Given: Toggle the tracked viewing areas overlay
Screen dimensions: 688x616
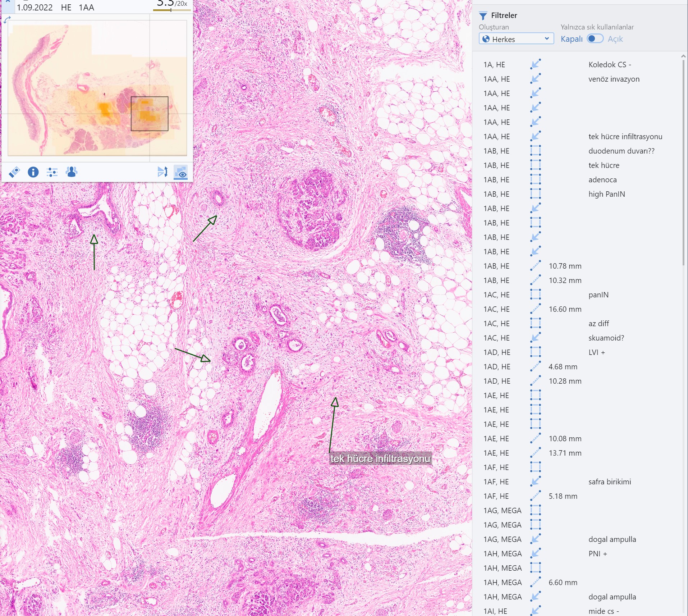Looking at the screenshot, I should click(x=181, y=172).
